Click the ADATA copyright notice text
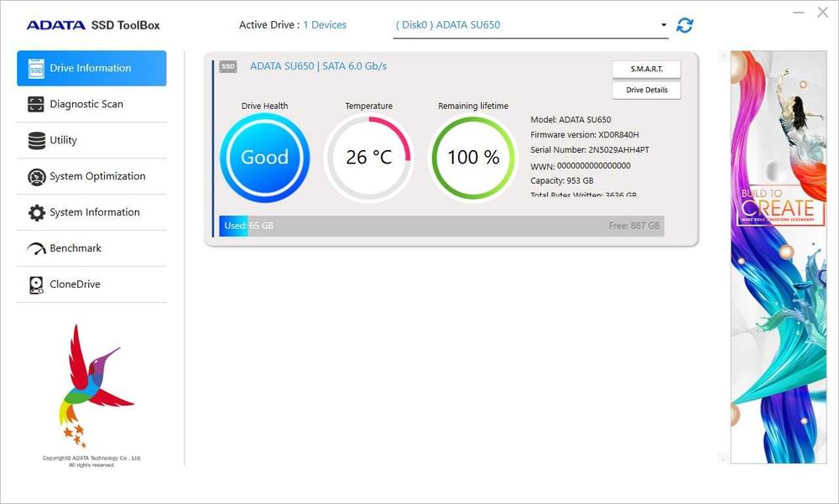Viewport: 839px width, 504px height. point(91,462)
